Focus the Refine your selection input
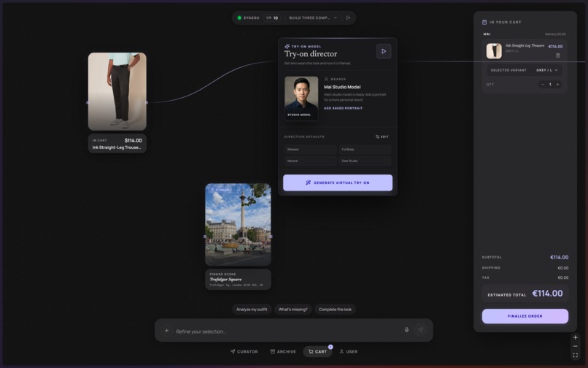The height and width of the screenshot is (368, 588). 285,331
